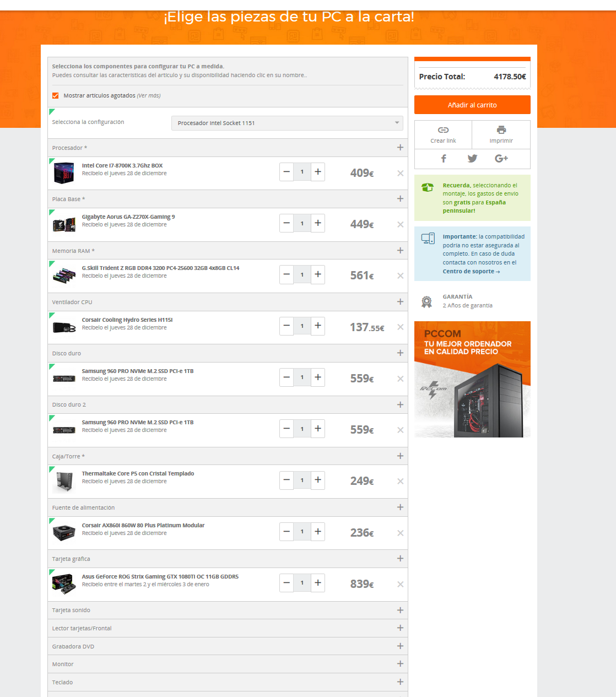Image resolution: width=616 pixels, height=697 pixels.
Task: Click the Intel Core i7-8700K product thumbnail
Action: [x=64, y=172]
